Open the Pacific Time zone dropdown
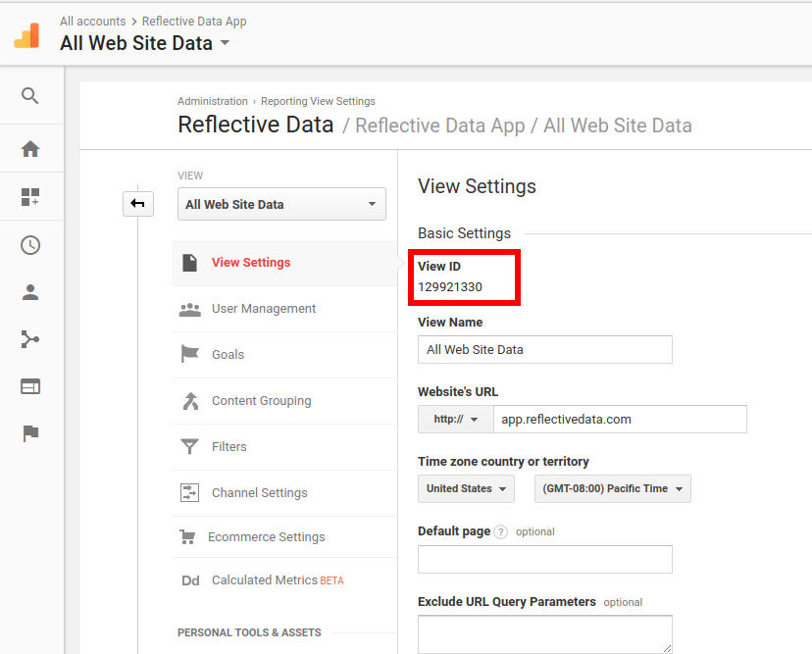 (x=613, y=488)
